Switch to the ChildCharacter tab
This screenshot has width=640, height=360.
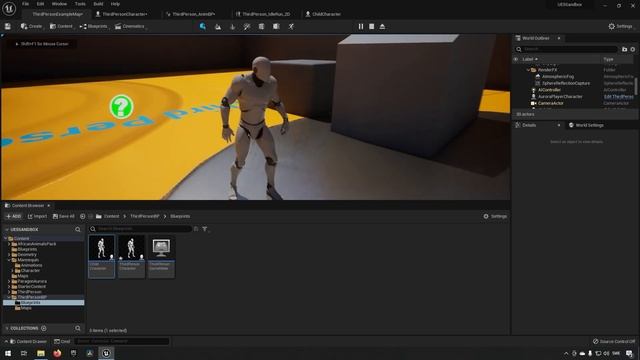click(x=325, y=14)
